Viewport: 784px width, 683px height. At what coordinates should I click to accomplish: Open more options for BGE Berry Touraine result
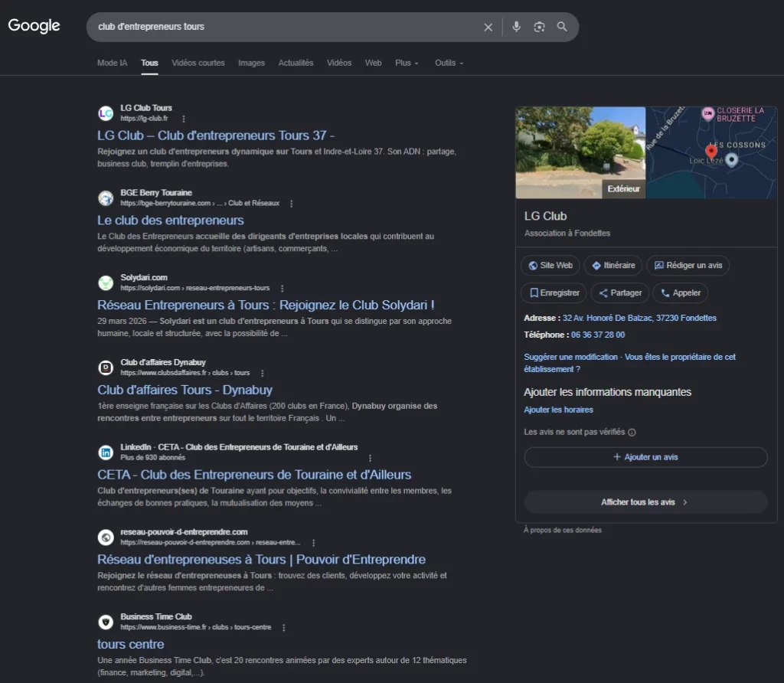point(292,204)
